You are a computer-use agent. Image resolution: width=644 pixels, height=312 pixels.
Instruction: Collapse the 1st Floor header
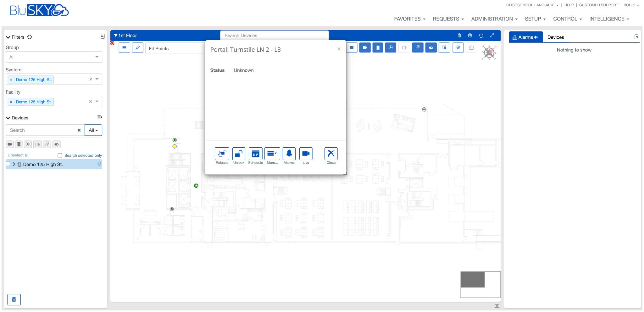(116, 35)
